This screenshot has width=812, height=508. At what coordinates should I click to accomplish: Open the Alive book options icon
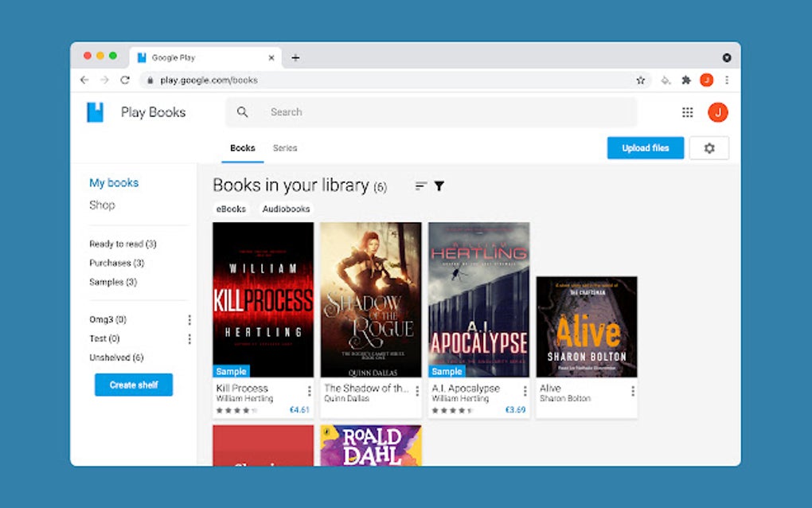tap(632, 392)
